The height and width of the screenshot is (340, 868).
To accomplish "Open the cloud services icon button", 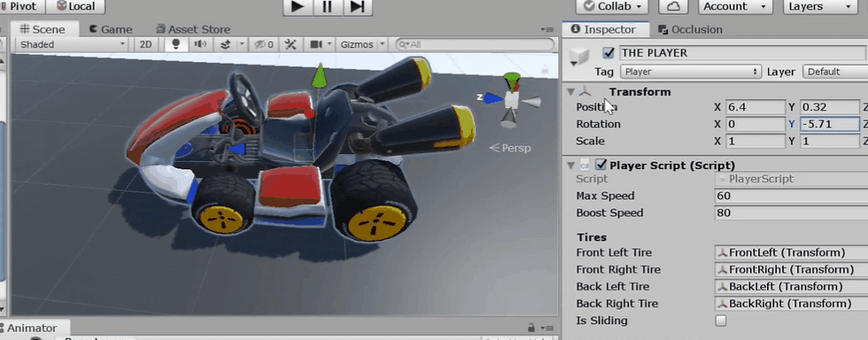I will tap(673, 7).
